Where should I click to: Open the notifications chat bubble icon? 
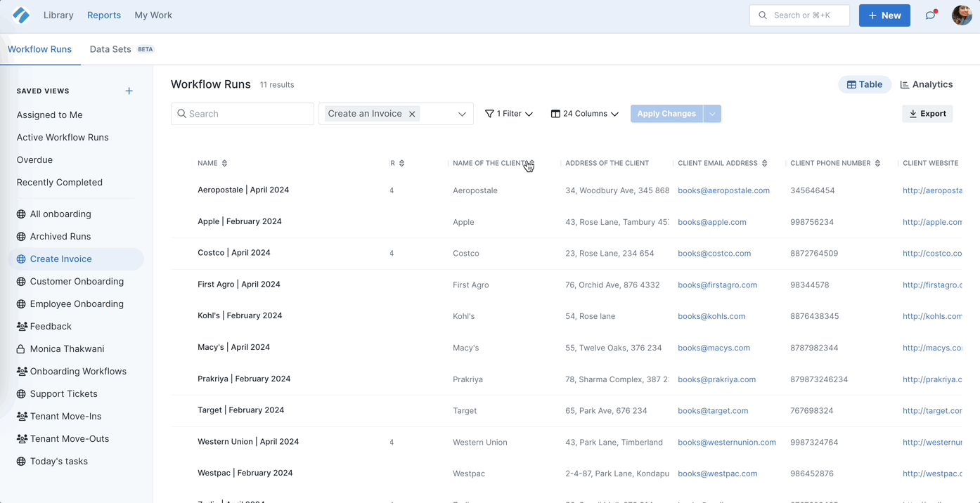931,15
